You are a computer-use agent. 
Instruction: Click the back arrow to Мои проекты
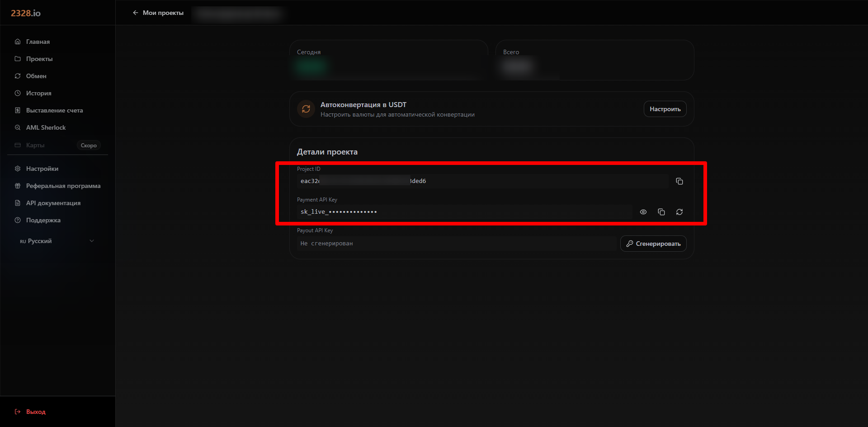pyautogui.click(x=135, y=13)
